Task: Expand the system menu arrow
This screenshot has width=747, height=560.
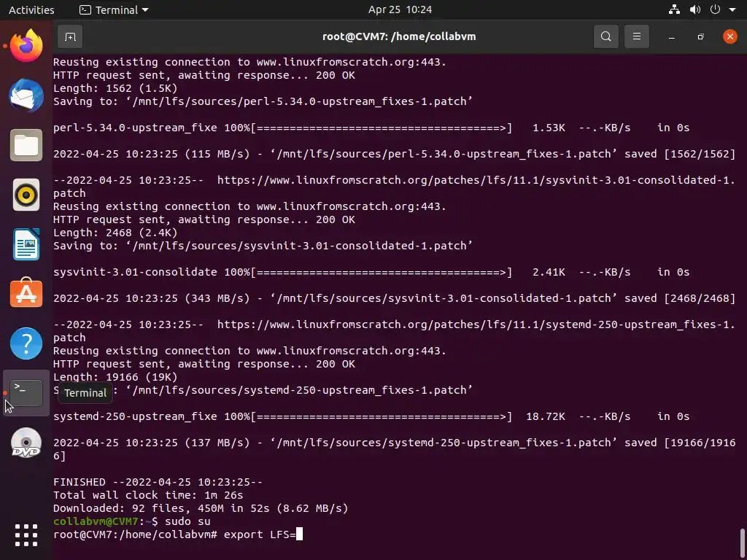Action: (732, 9)
